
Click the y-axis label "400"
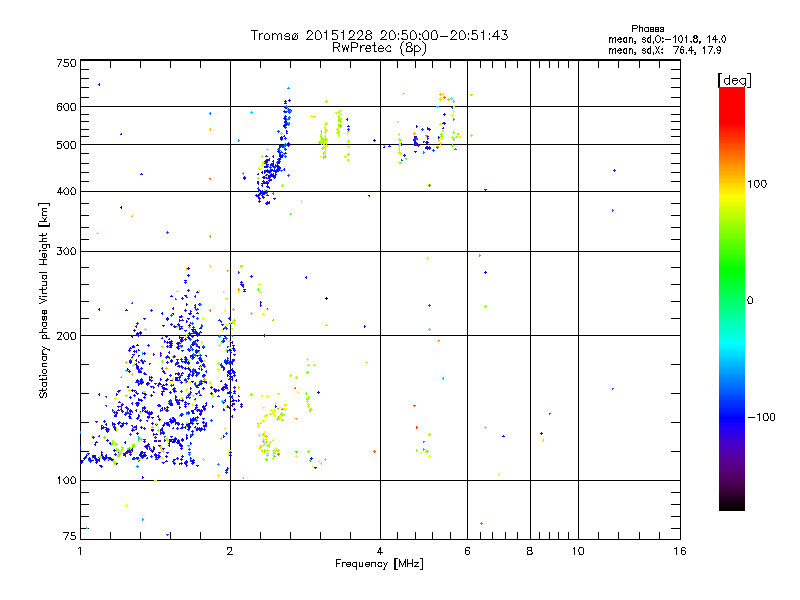click(66, 191)
